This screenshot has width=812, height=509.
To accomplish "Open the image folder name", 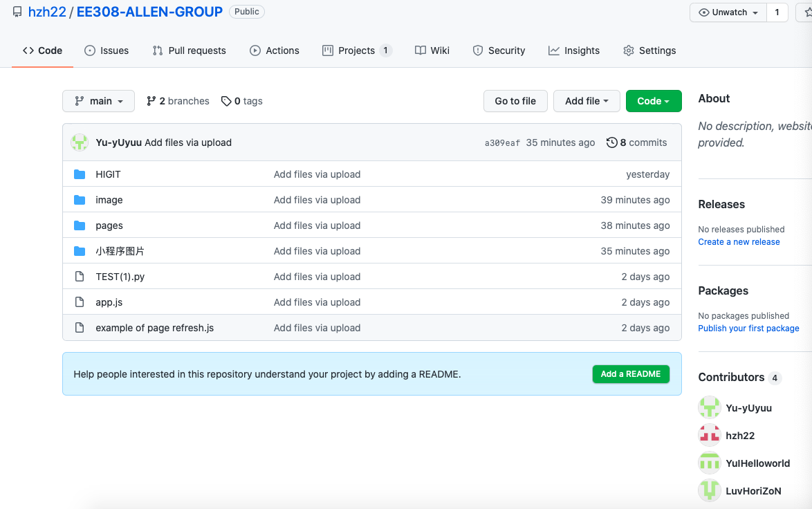I will pos(109,200).
